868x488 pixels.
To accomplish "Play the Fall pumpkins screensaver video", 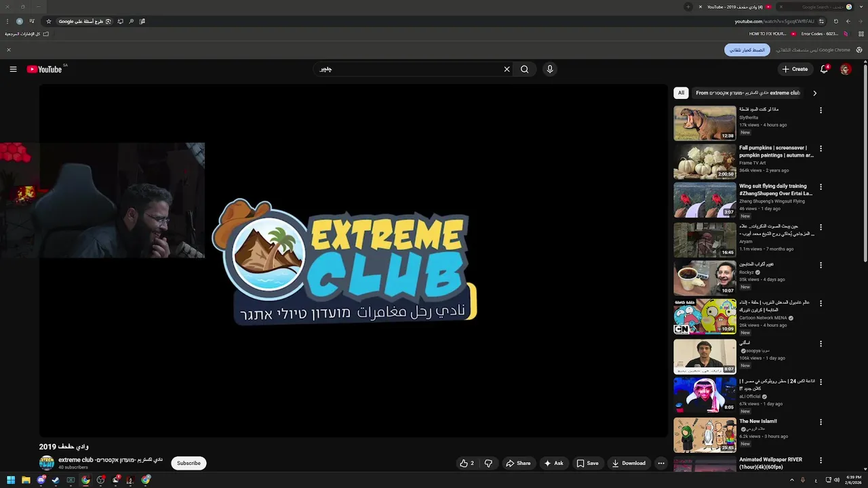I will click(705, 161).
